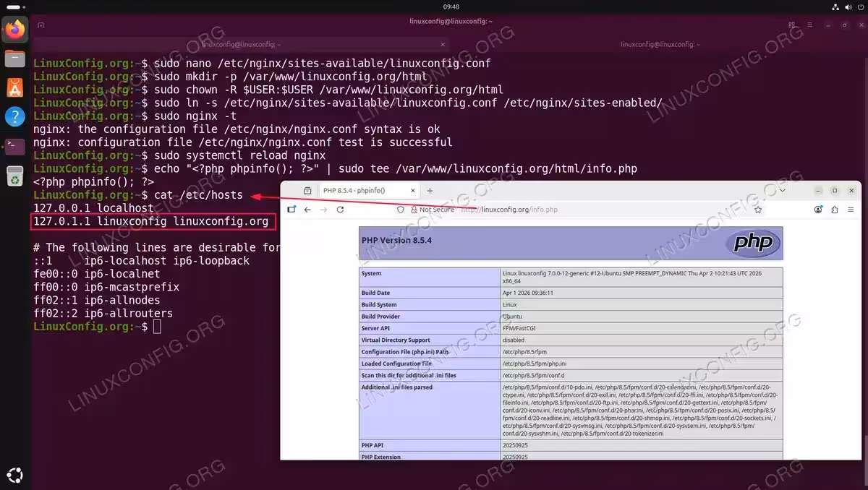Image resolution: width=868 pixels, height=490 pixels.
Task: Open the Firefox View icon left of the tab
Action: click(x=307, y=191)
